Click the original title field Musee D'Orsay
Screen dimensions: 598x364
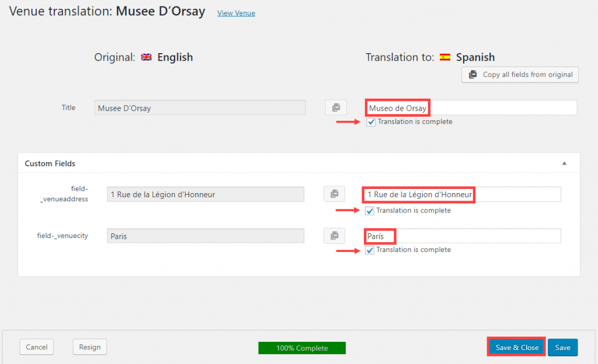[x=200, y=108]
